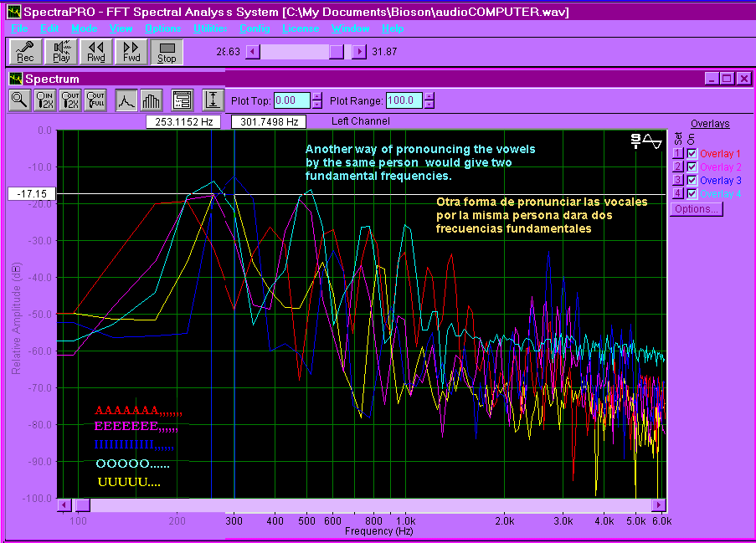Image resolution: width=756 pixels, height=543 pixels.
Task: Disable the Overlay 4 checkbox
Action: 692,194
